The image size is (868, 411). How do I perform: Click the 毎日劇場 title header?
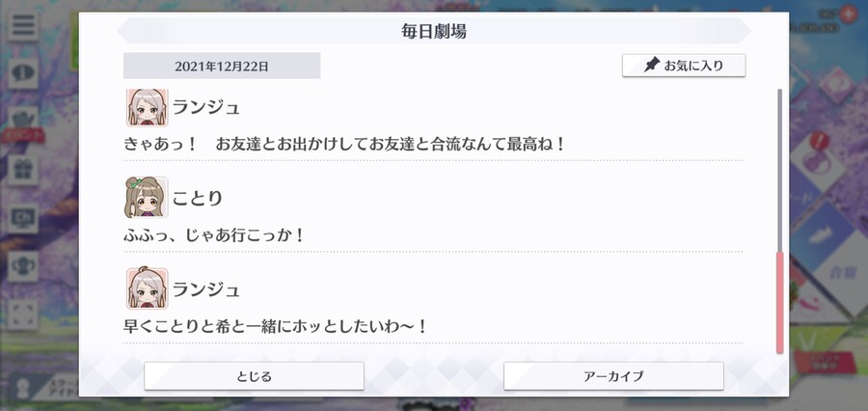click(x=434, y=31)
